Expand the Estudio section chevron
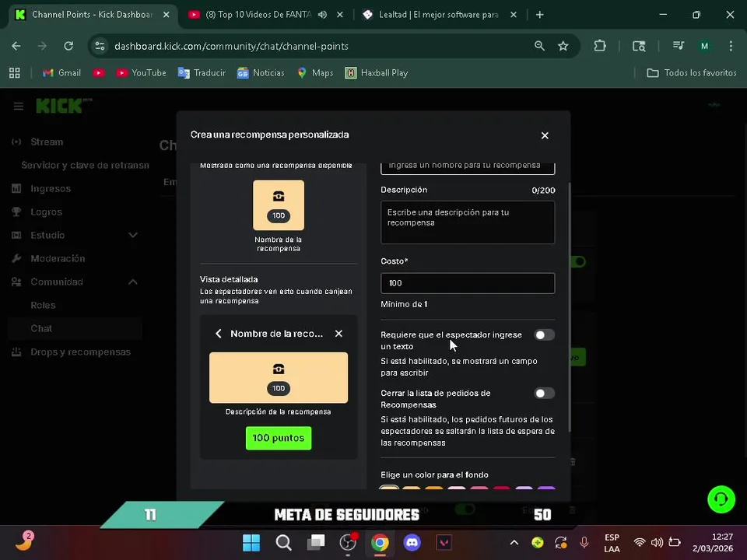 [x=133, y=235]
